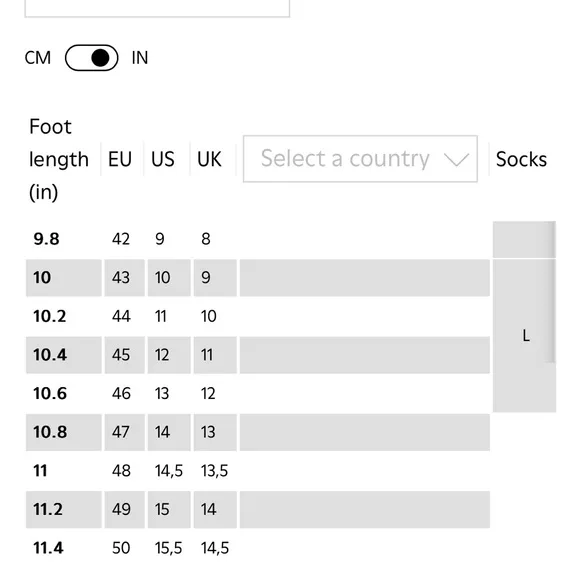Click the Foot length column header

(59, 159)
